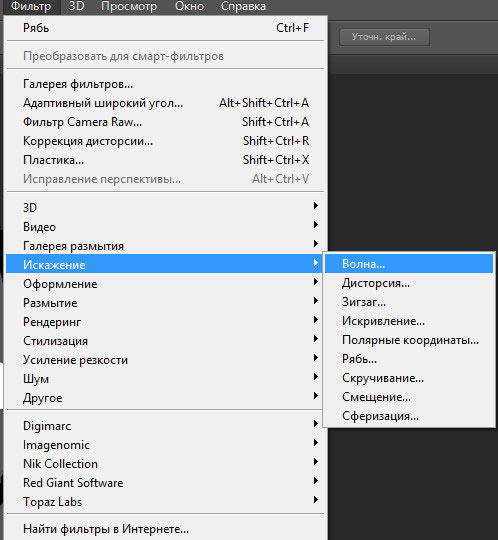The image size is (498, 540).
Task: Expand the Шум submenu
Action: 165,379
